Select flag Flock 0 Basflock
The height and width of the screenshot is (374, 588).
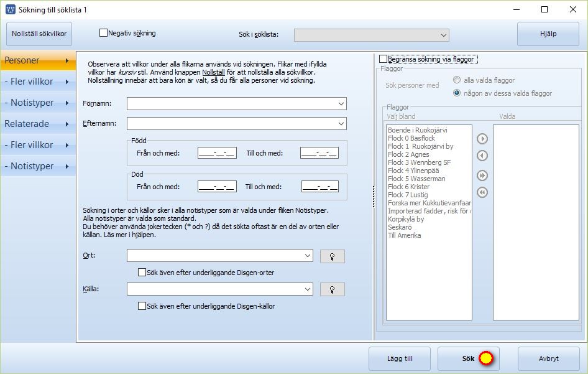pos(411,138)
